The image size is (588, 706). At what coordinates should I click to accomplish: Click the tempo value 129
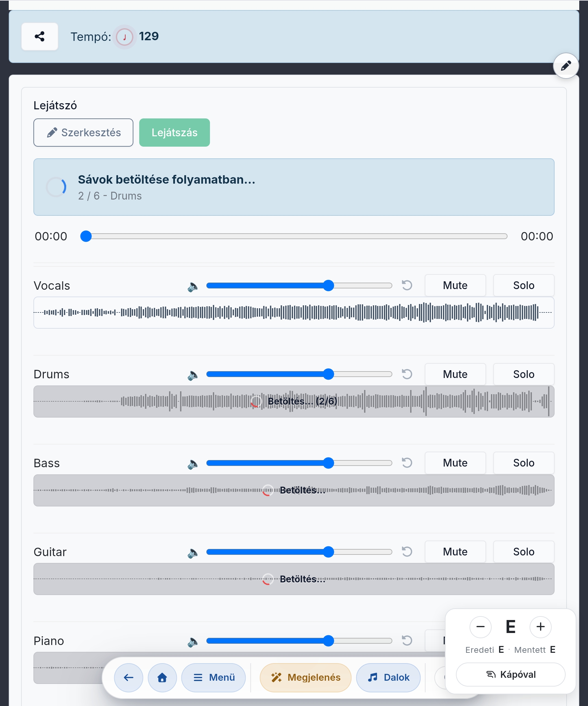(149, 36)
